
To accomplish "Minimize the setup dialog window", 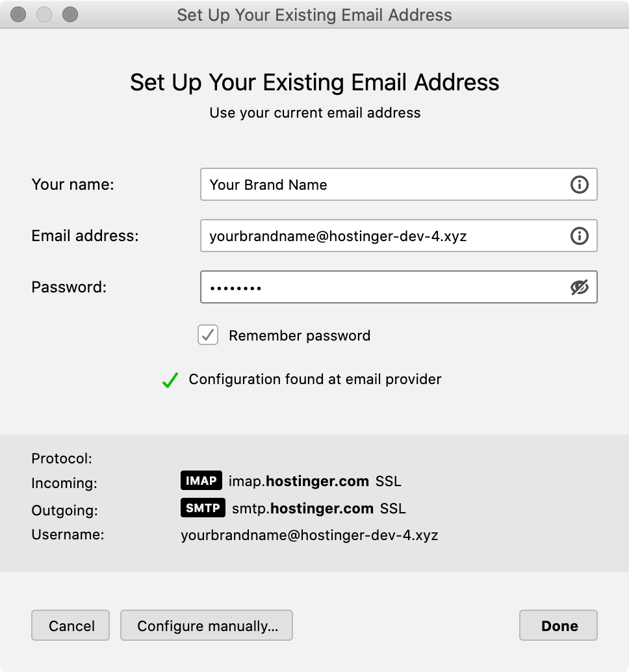I will coord(44,14).
